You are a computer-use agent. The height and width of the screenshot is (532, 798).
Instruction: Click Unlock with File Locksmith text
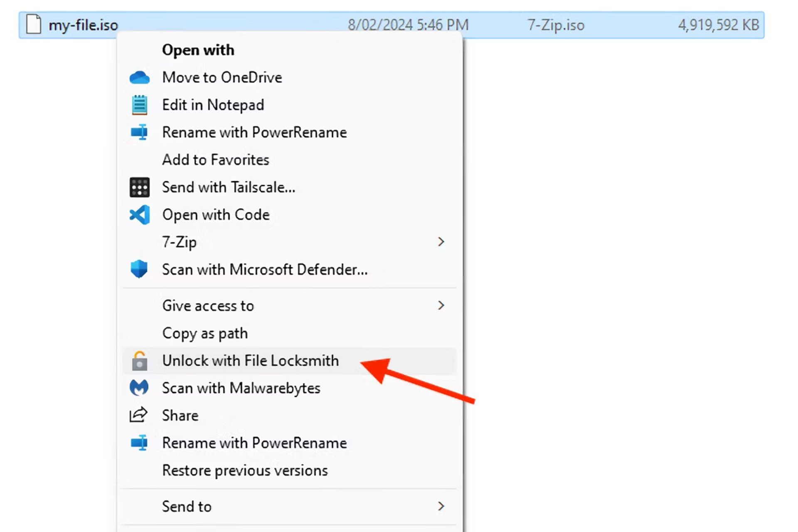[250, 361]
